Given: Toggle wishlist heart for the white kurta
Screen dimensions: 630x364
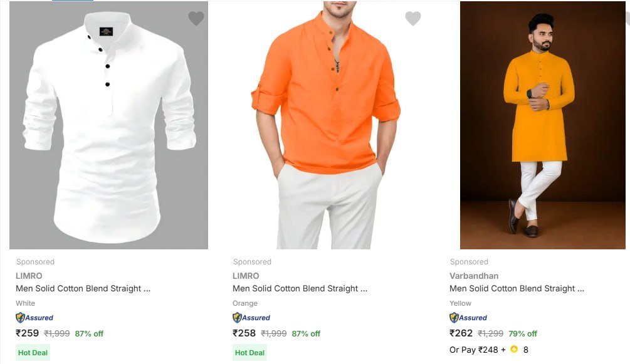Looking at the screenshot, I should [196, 18].
